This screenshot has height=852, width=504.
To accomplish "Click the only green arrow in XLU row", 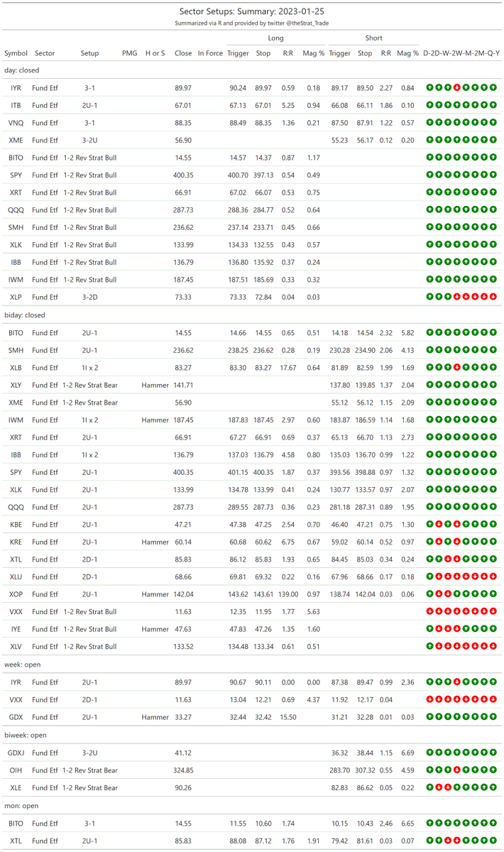I will click(x=430, y=577).
